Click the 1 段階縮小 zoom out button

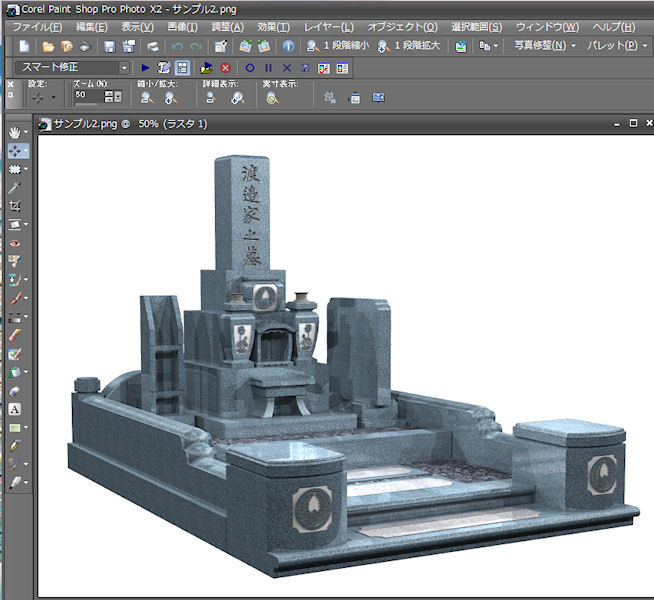click(x=338, y=46)
